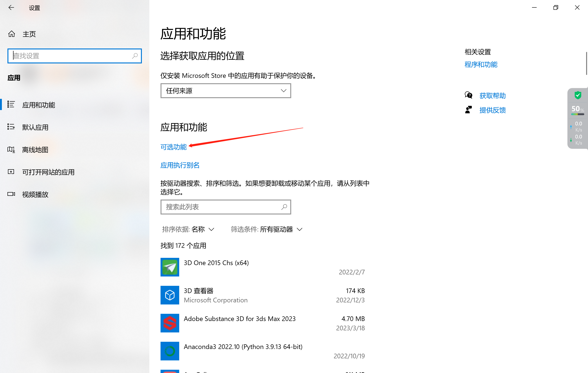Click the magnifier in 搜索此列表 box
The image size is (588, 373).
284,207
